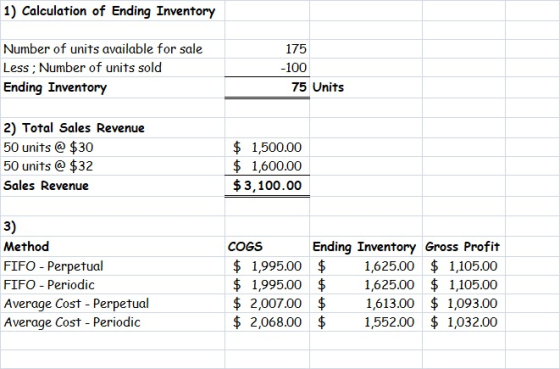The image size is (560, 369).
Task: Select the cell containing 175
Action: (267, 49)
